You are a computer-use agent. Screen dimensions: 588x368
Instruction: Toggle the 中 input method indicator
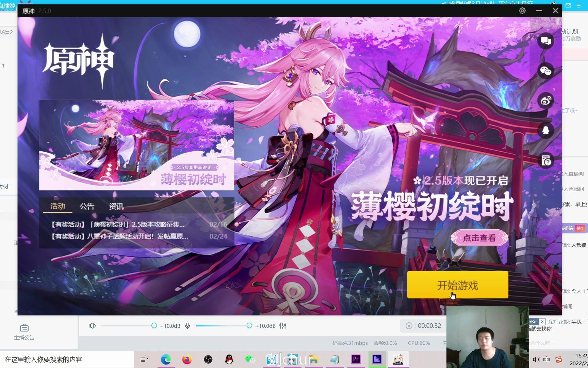click(x=547, y=359)
